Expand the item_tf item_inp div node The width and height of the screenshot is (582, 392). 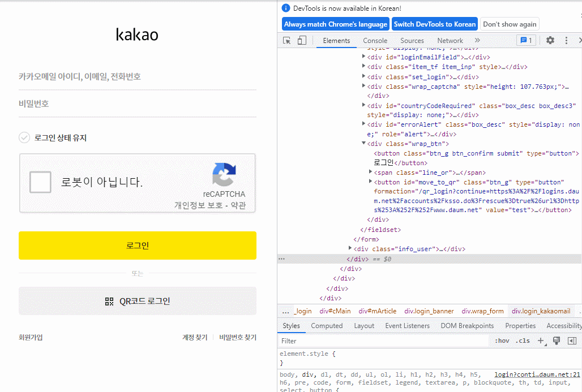[x=363, y=66]
